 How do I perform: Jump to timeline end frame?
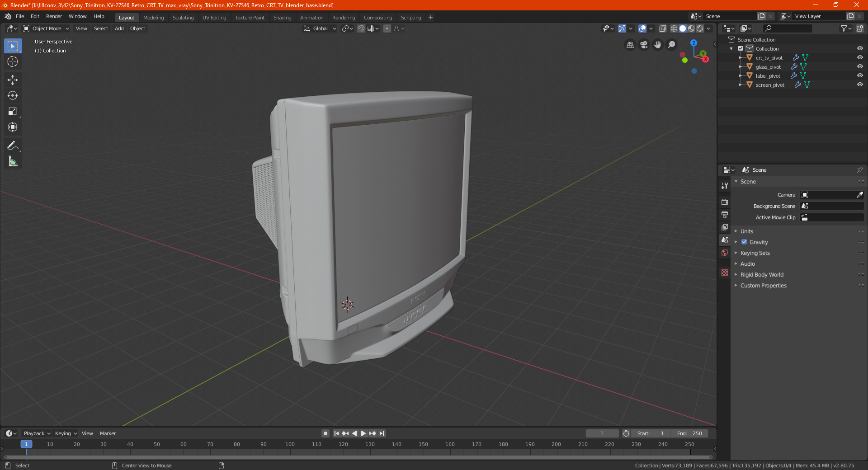tap(382, 433)
